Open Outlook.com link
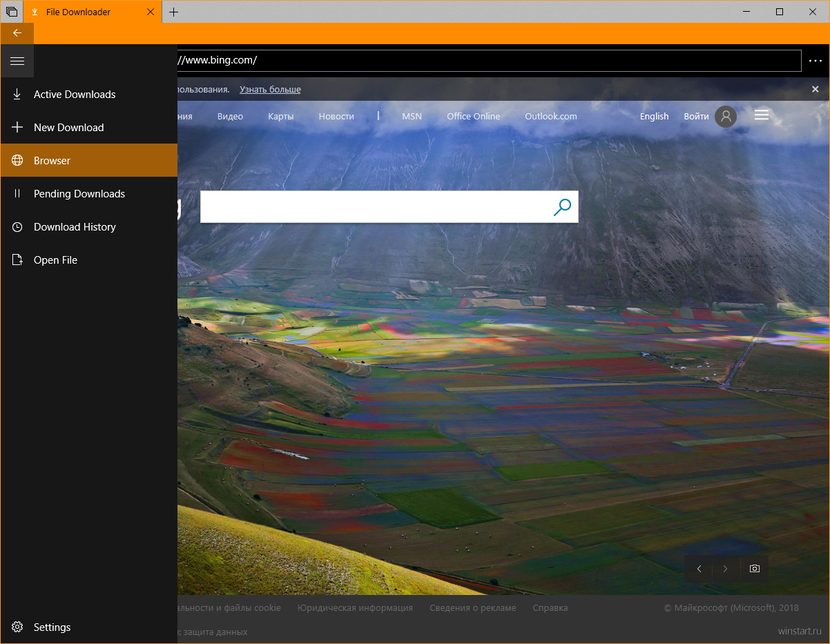This screenshot has width=830, height=644. (x=551, y=117)
